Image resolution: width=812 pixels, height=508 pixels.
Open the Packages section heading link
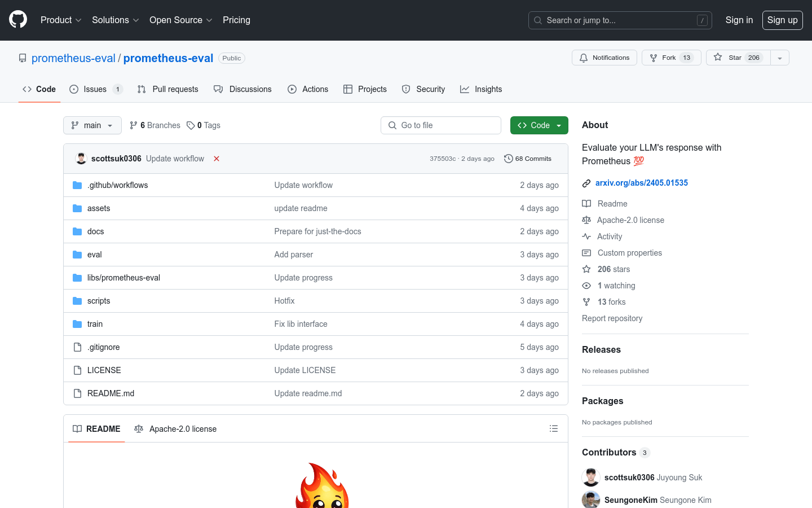click(x=602, y=401)
